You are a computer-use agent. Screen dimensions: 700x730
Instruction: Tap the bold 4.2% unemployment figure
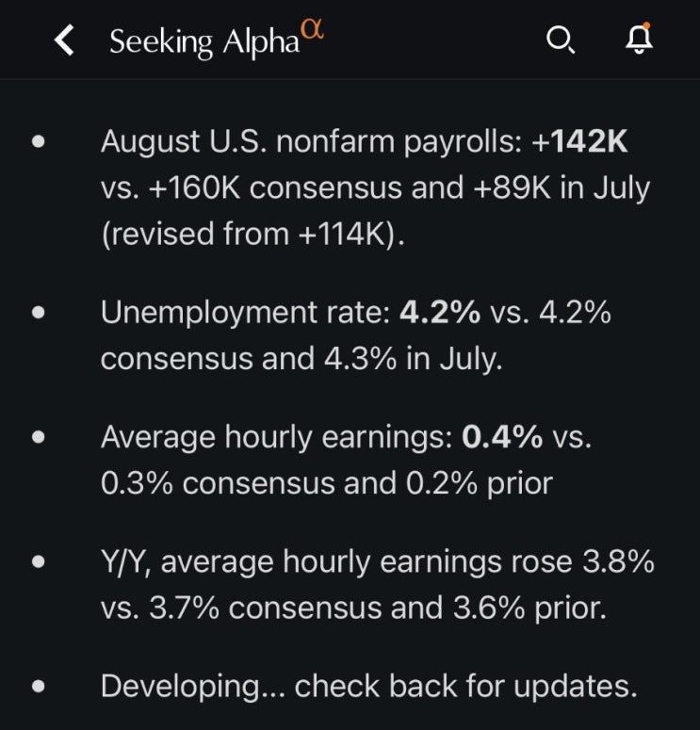click(x=440, y=312)
